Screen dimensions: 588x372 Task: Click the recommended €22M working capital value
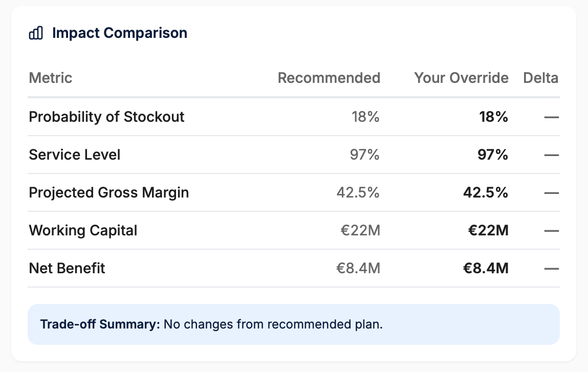tap(360, 230)
